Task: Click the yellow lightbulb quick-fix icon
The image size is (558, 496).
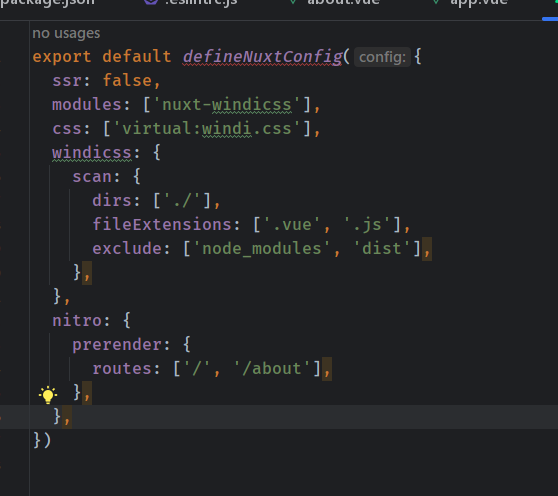Action: click(x=48, y=395)
